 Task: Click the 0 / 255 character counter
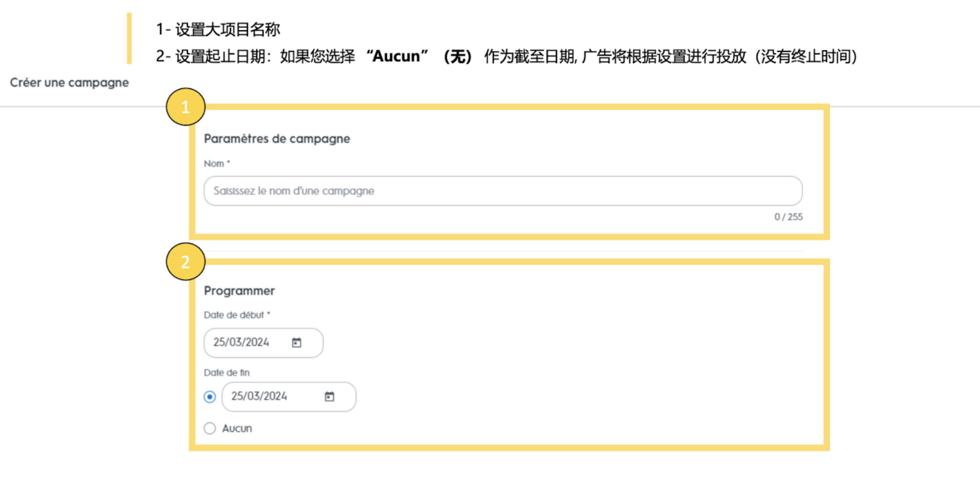point(788,217)
